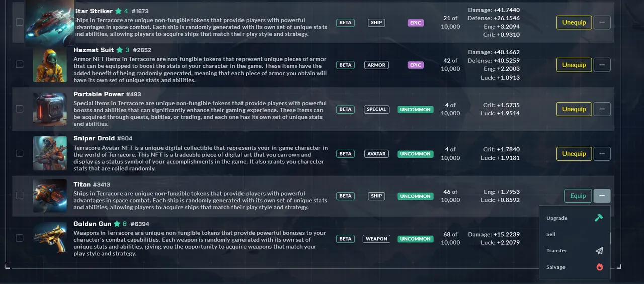Click the green star beside Star Striker
Image resolution: width=644 pixels, height=284 pixels.
point(118,11)
